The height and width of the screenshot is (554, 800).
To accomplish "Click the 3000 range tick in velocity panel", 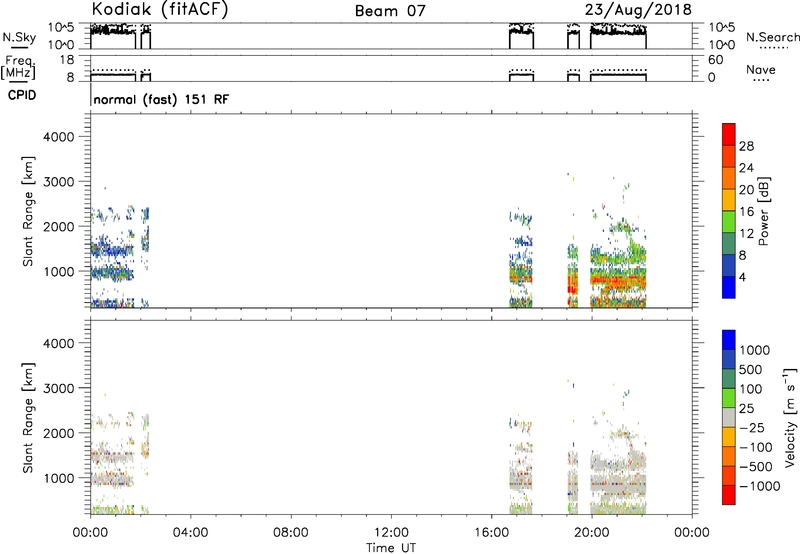I will click(58, 388).
